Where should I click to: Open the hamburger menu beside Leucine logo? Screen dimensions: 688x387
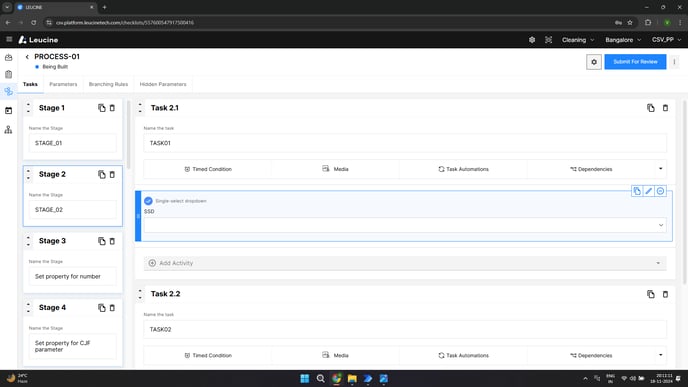pyautogui.click(x=9, y=39)
